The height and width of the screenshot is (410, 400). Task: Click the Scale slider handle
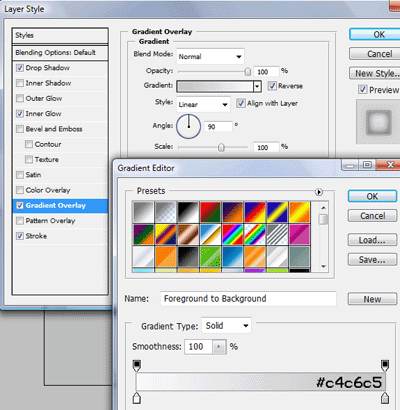pos(221,147)
